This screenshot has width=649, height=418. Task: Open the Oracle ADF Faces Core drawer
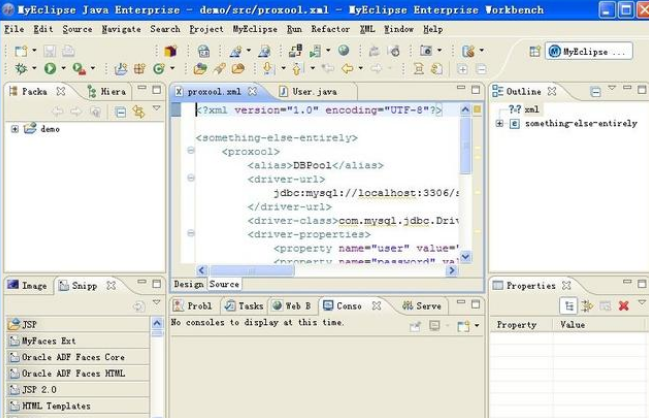click(73, 357)
